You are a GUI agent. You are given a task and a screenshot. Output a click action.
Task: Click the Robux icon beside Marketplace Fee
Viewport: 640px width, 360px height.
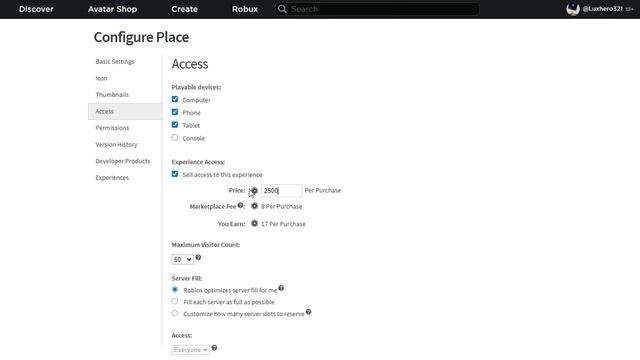coord(254,206)
